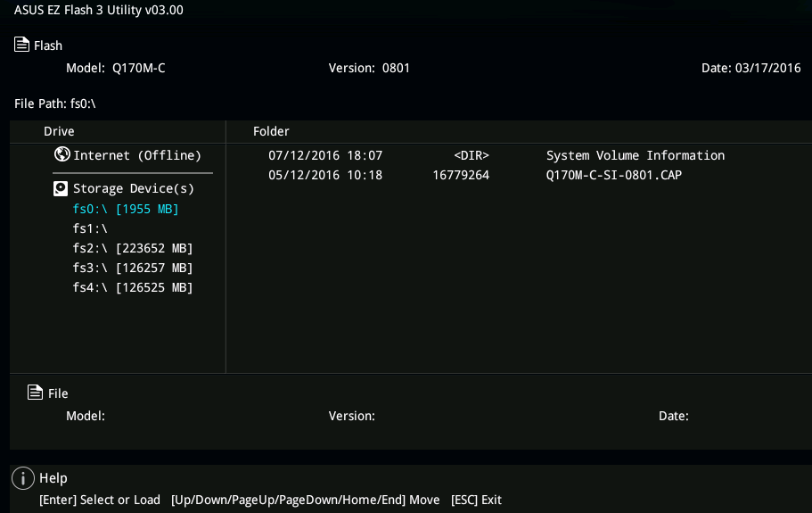Click the 05/12/2016 10:18 date entry
812x513 pixels.
click(x=325, y=175)
